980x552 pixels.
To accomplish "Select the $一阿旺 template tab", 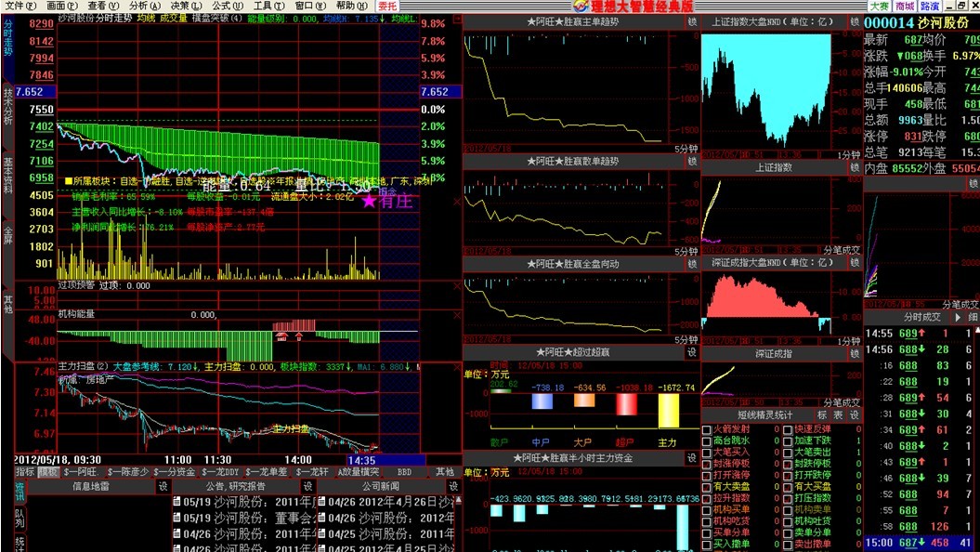I will (81, 472).
